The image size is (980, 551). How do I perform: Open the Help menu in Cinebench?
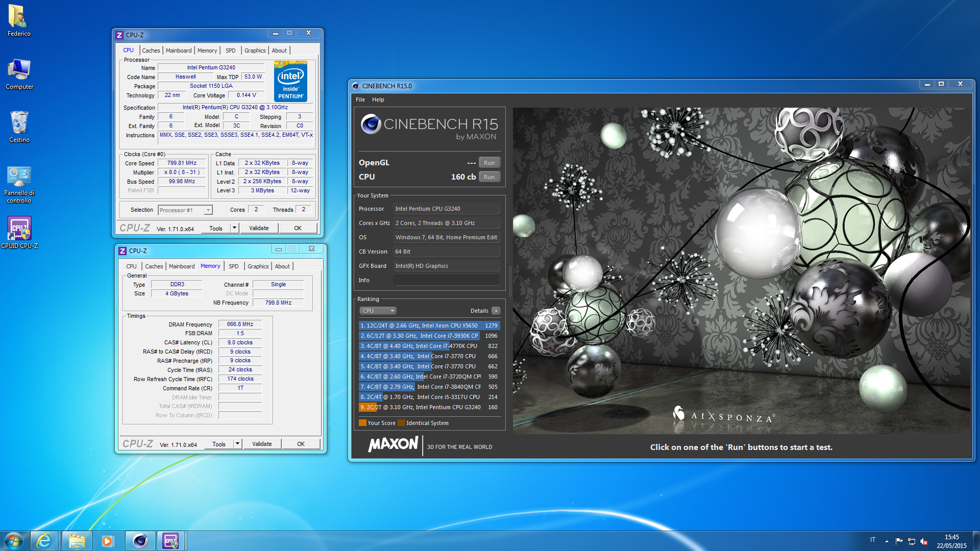click(378, 99)
